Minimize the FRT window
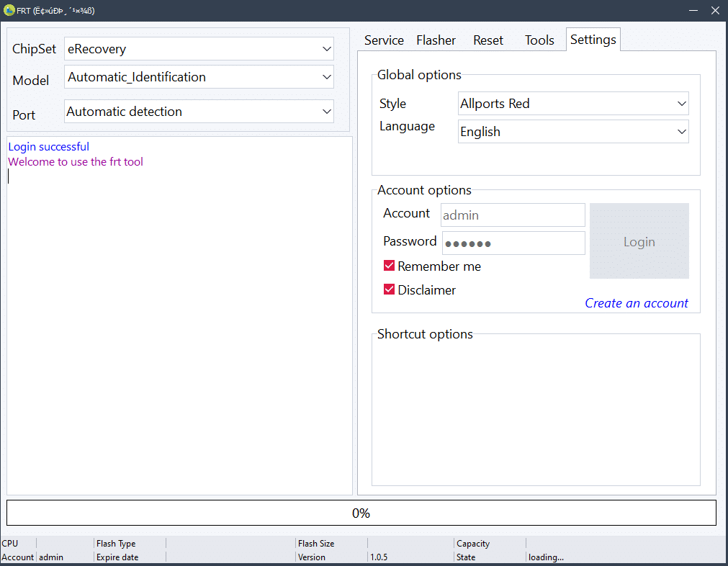 tap(693, 10)
